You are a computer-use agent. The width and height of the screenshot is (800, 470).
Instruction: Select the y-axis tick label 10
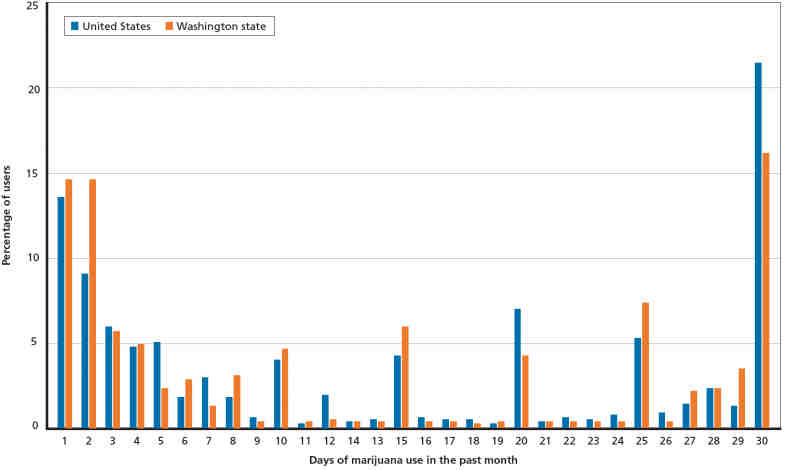point(33,258)
